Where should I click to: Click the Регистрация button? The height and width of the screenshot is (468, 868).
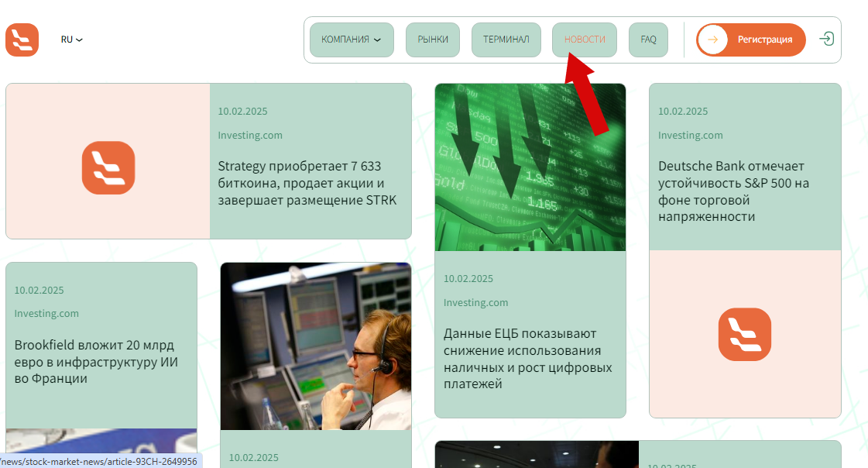(x=750, y=40)
